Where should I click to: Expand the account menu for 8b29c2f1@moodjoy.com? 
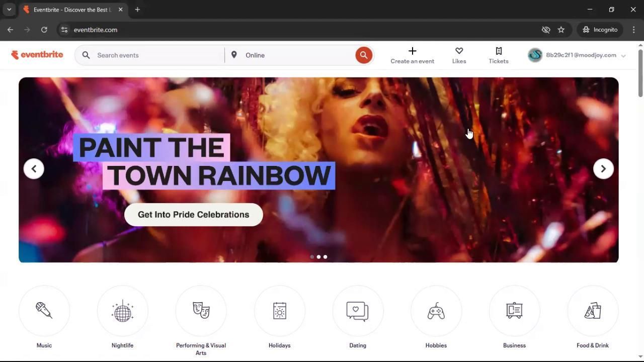(623, 56)
